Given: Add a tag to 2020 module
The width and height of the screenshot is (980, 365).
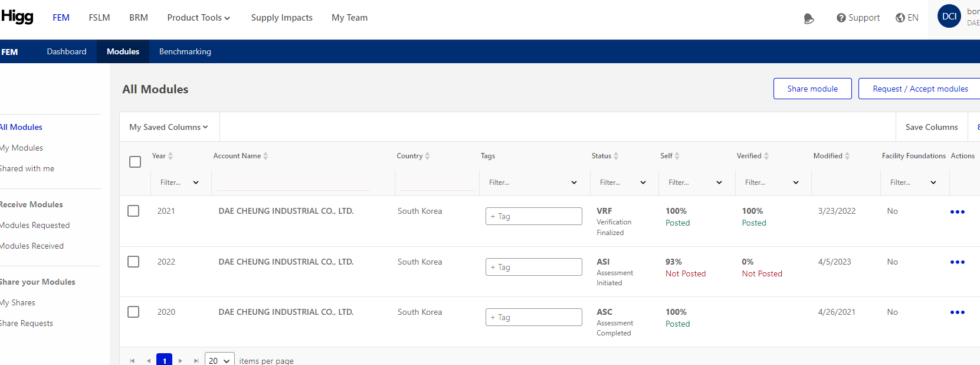Looking at the screenshot, I should (533, 317).
